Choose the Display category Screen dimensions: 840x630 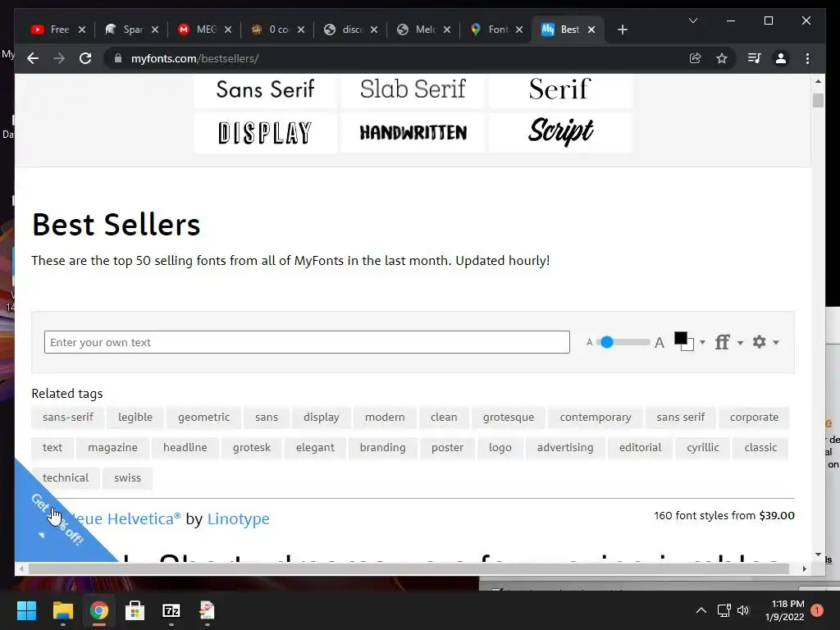(265, 132)
